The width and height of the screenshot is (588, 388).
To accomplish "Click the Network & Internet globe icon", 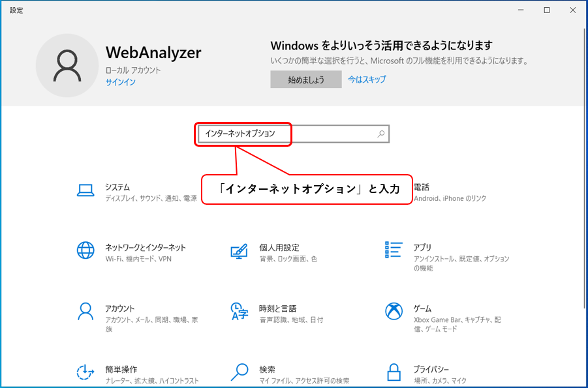I will [x=85, y=250].
